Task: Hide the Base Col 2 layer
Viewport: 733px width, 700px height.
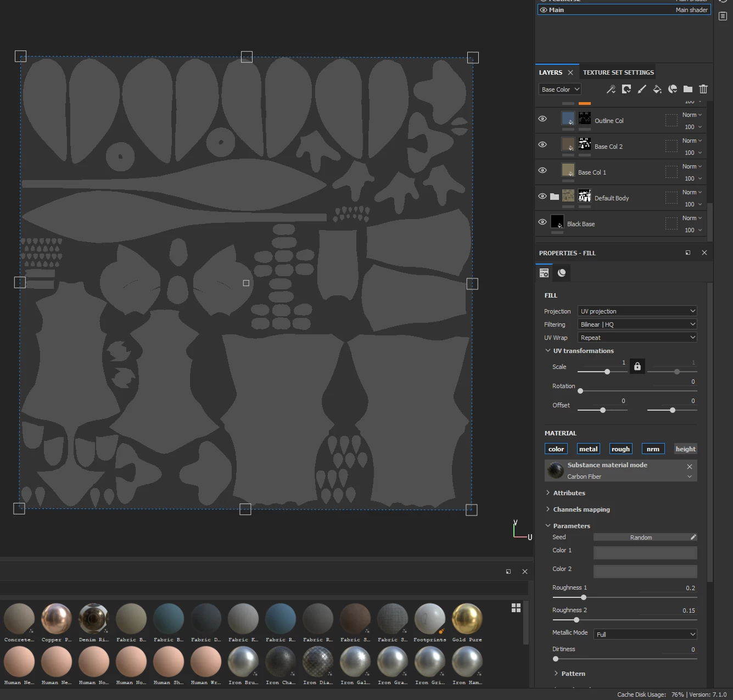Action: tap(542, 144)
